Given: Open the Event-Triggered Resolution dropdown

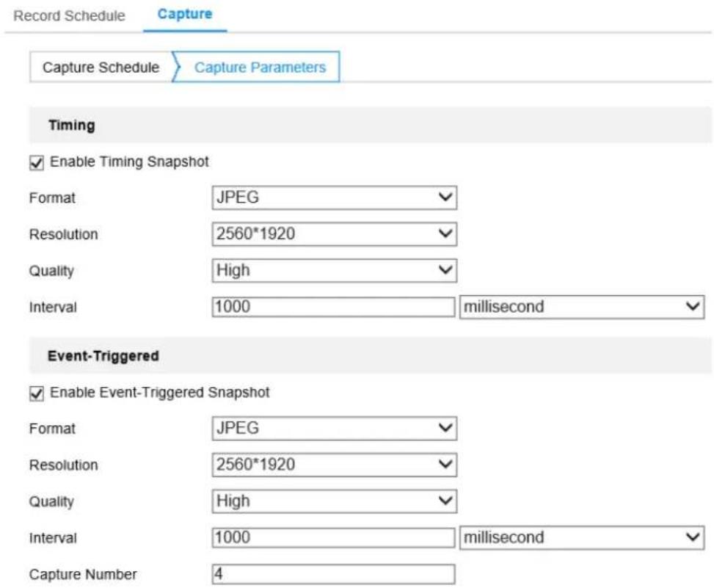Looking at the screenshot, I should (x=334, y=465).
